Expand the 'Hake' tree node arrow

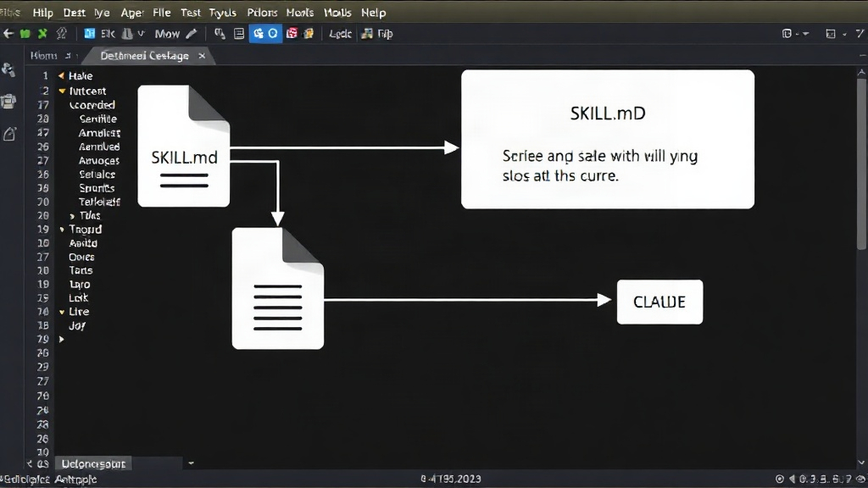pyautogui.click(x=61, y=75)
